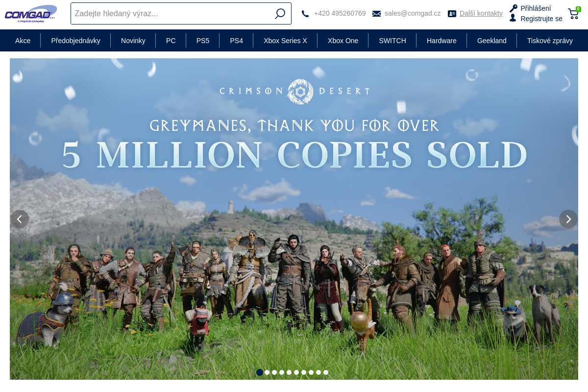Click the magnifying glass search icon
The width and height of the screenshot is (588, 392).
[x=280, y=14]
